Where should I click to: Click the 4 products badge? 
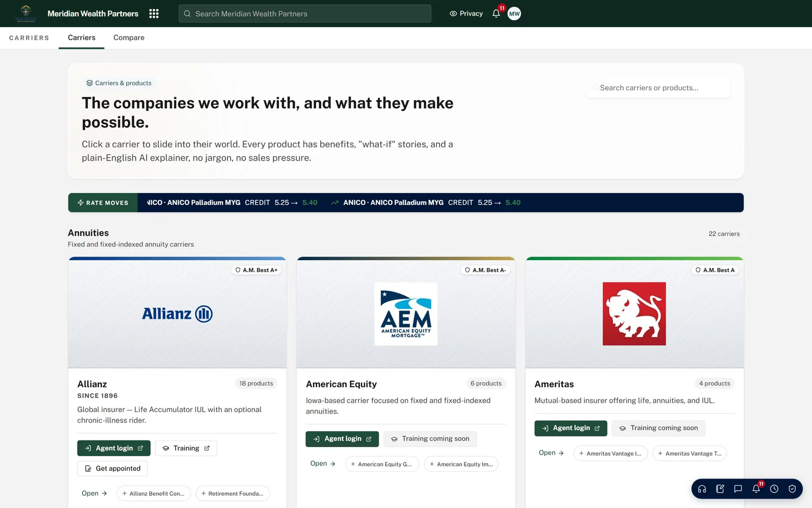coord(715,384)
